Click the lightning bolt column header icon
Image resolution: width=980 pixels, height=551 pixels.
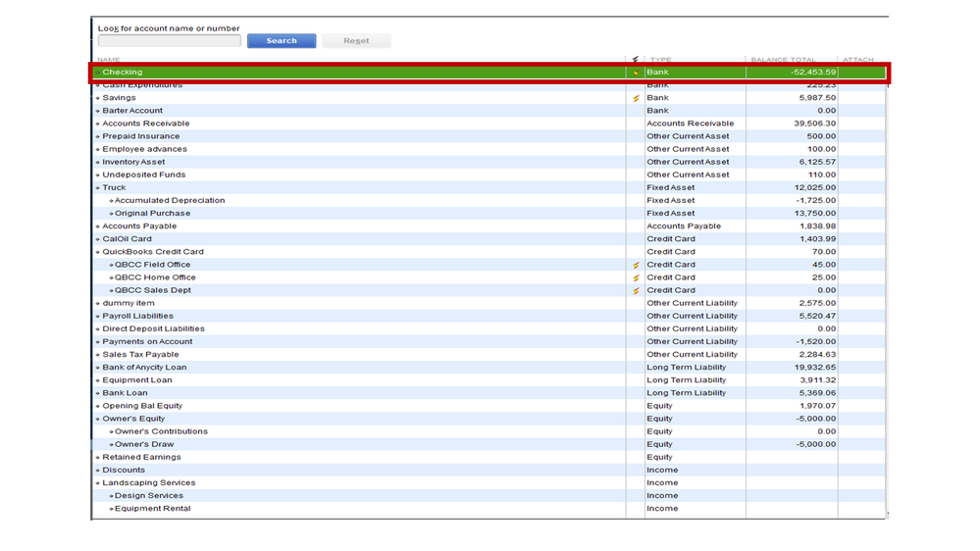pyautogui.click(x=635, y=60)
